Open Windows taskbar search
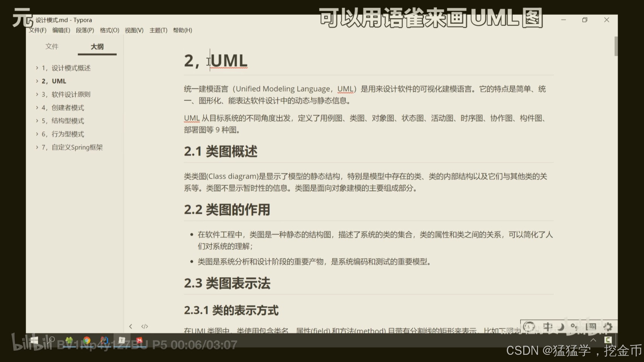The width and height of the screenshot is (644, 362). coord(52,341)
